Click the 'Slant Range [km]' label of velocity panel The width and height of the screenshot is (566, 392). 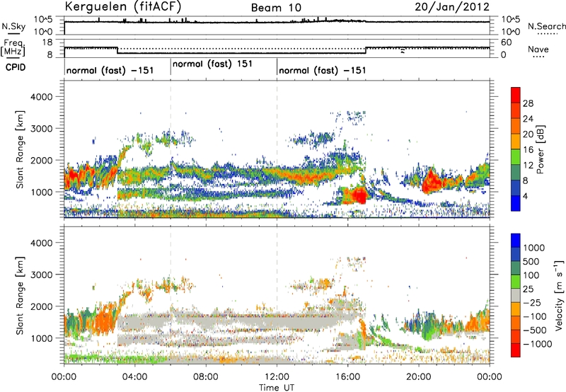[20, 295]
